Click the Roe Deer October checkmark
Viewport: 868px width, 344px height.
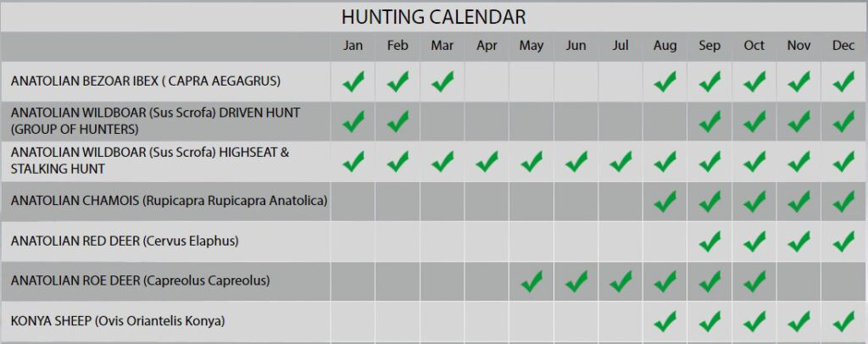(754, 281)
